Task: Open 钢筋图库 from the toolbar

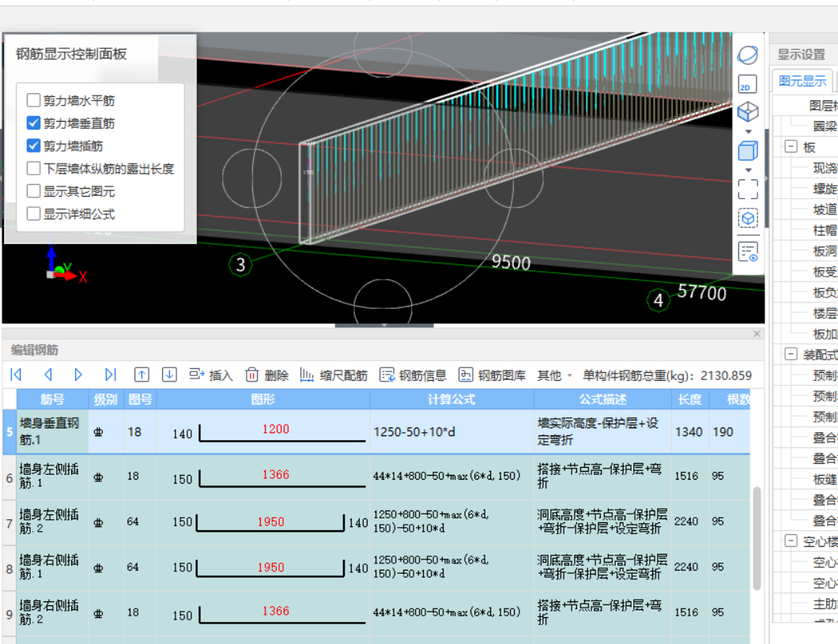Action: (x=492, y=375)
